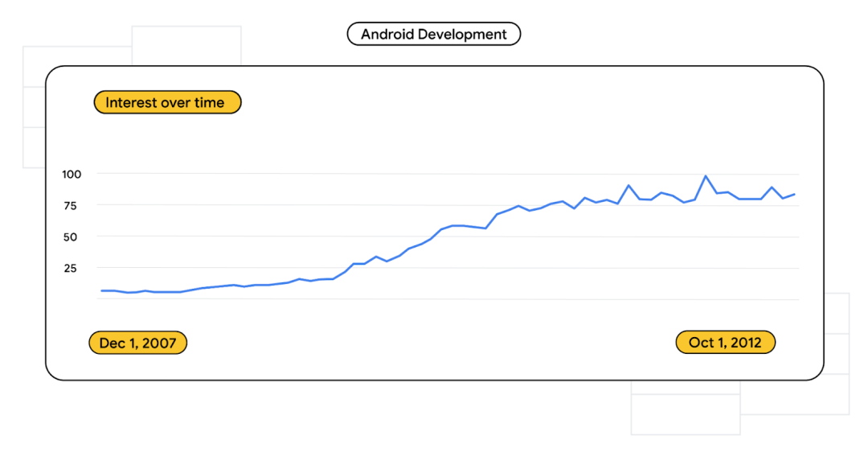
Task: Click the Android Development title pill
Action: pyautogui.click(x=433, y=35)
